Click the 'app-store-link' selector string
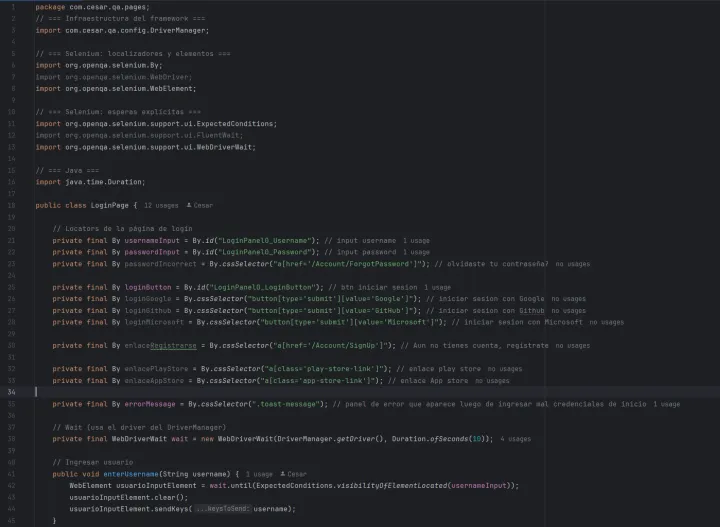This screenshot has height=527, width=720. coord(320,381)
